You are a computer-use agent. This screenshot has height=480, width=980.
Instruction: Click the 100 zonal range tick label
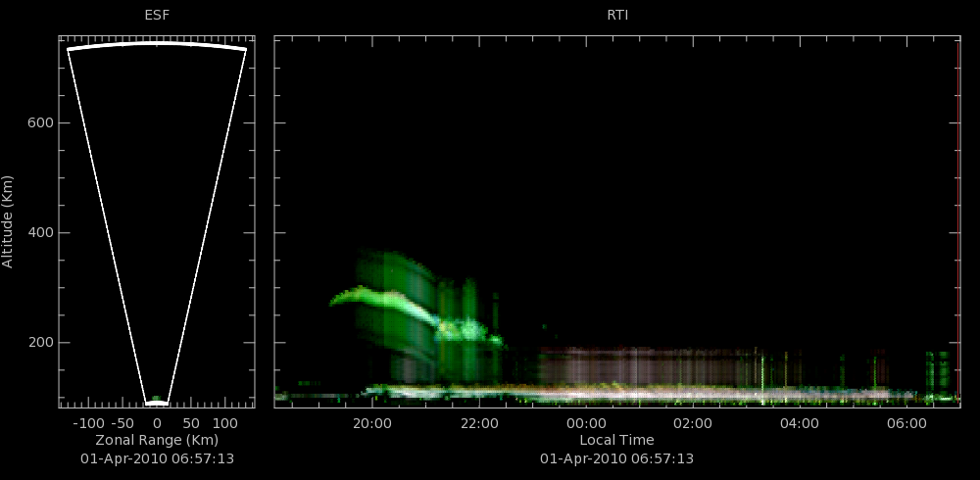[225, 424]
